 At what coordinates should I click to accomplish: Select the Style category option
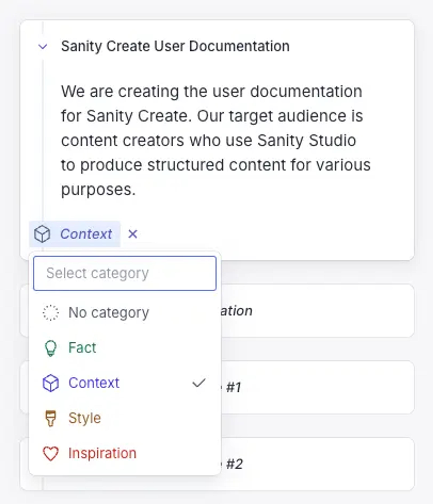click(125, 418)
